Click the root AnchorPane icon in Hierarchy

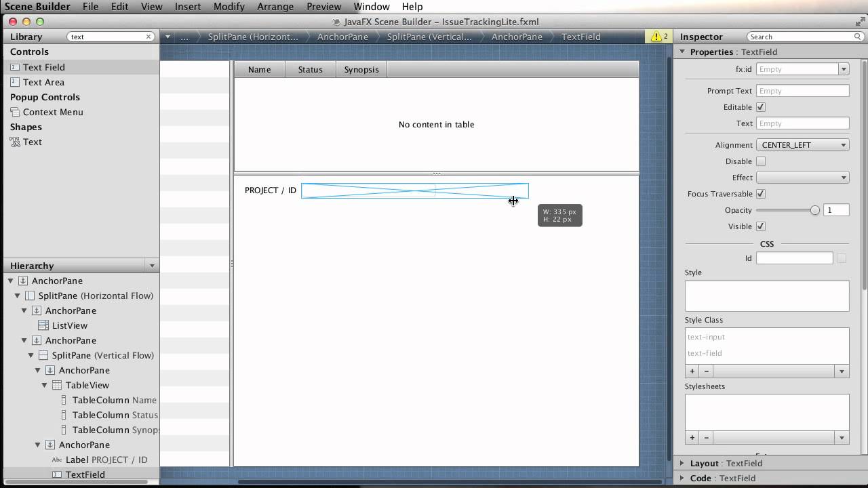click(x=23, y=281)
